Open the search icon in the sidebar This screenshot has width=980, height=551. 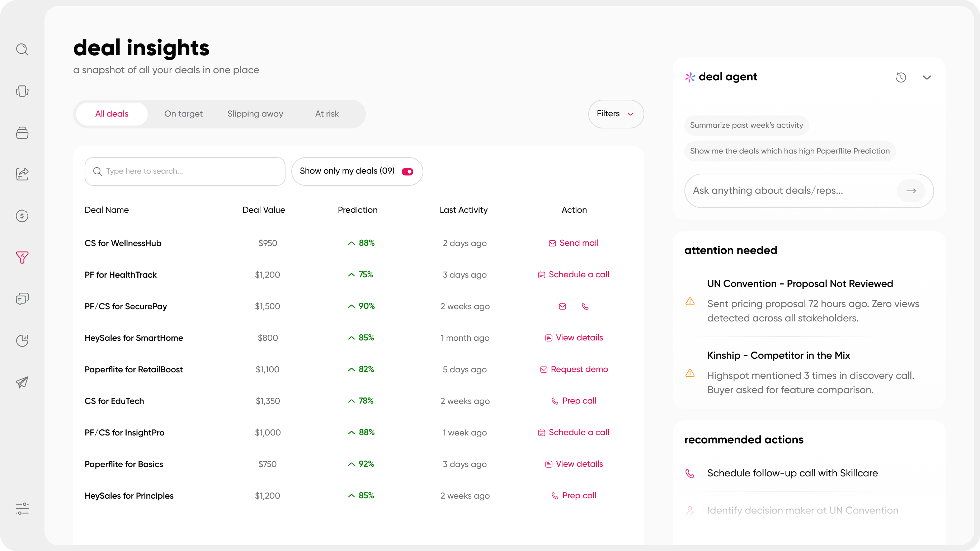coord(22,50)
